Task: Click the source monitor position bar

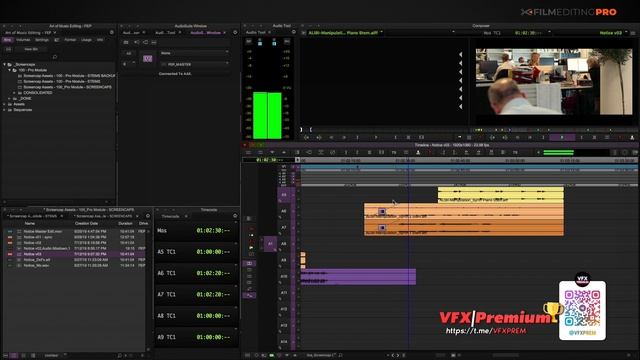Action: [x=384, y=130]
